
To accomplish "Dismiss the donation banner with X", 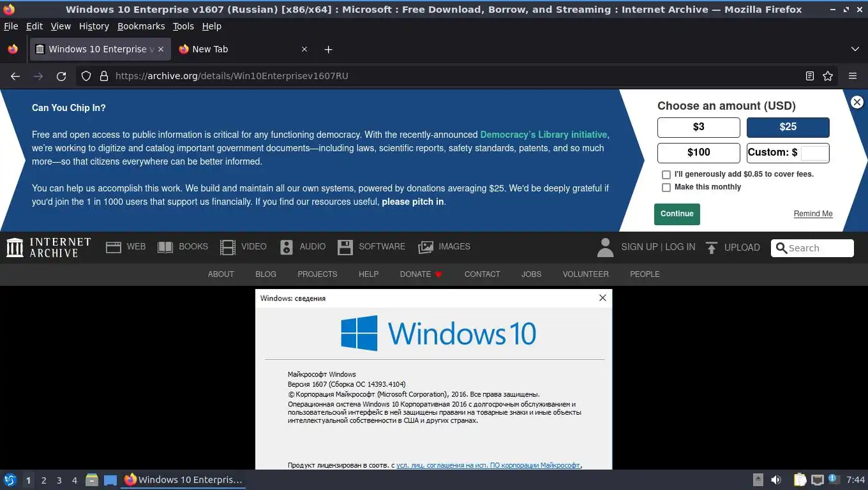I will coord(857,102).
